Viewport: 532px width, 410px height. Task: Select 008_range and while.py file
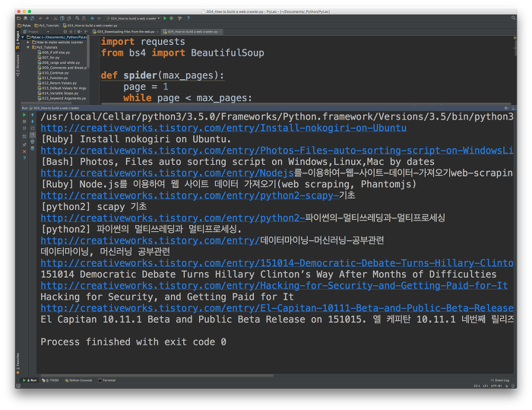[x=59, y=63]
